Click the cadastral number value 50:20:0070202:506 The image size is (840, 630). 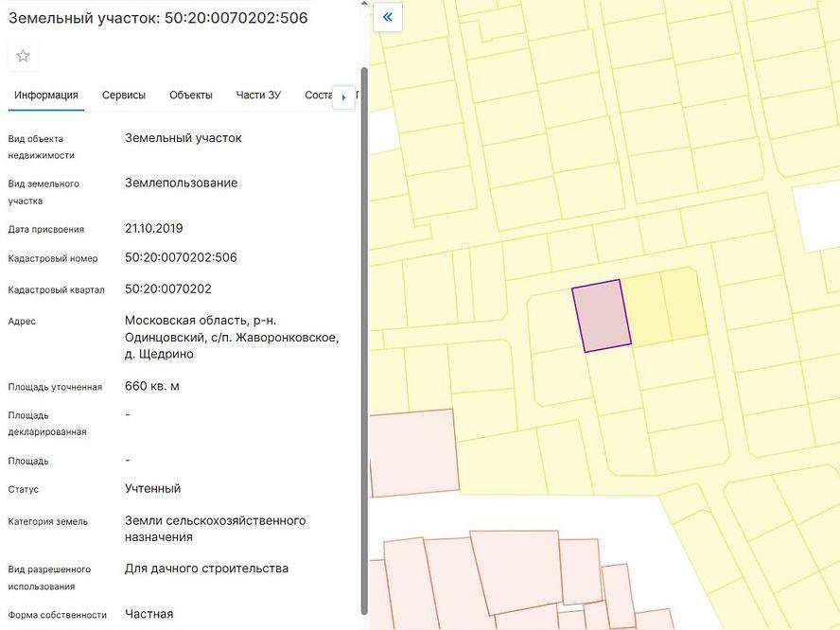click(181, 257)
